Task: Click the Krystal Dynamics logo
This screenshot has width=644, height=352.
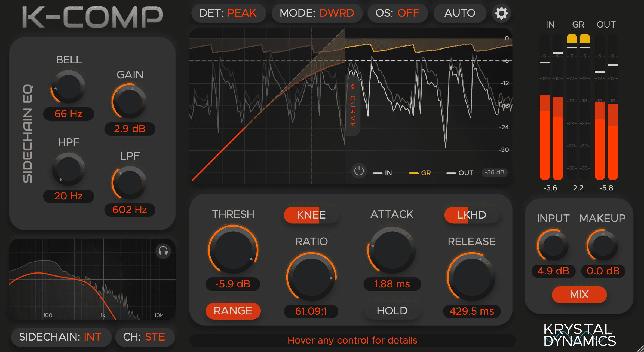Action: coord(580,335)
